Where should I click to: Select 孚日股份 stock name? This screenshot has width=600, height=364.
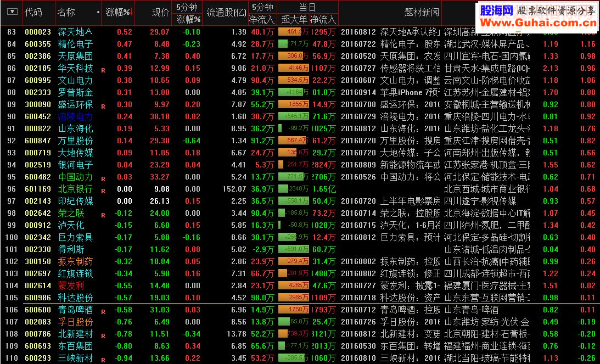tap(75, 322)
